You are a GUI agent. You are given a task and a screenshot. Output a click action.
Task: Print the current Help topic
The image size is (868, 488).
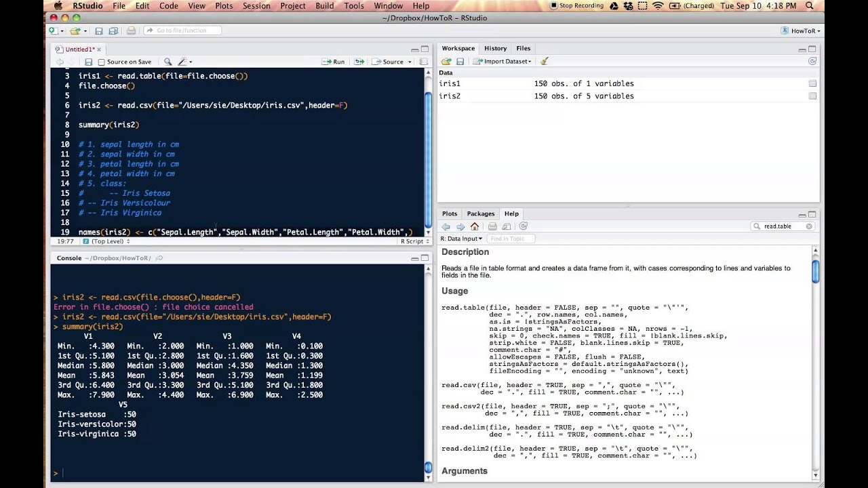point(493,226)
